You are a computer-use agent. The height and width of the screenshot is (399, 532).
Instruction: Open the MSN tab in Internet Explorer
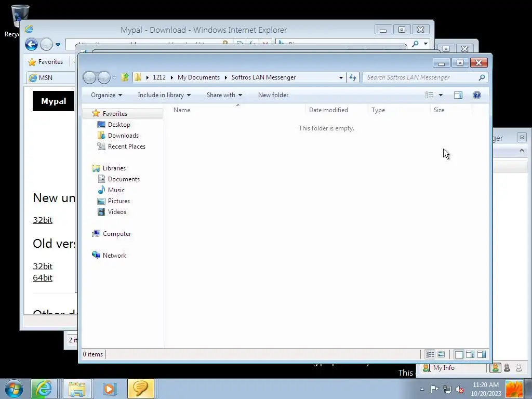pyautogui.click(x=51, y=78)
